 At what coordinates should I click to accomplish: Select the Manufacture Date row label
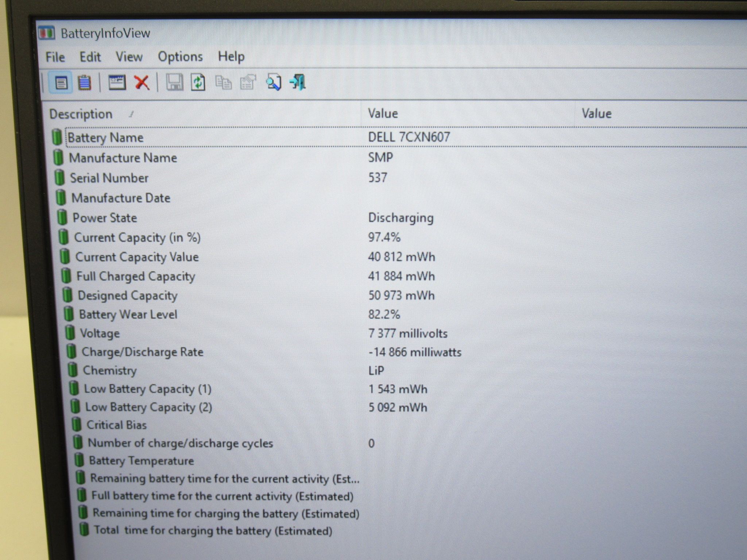pos(121,198)
